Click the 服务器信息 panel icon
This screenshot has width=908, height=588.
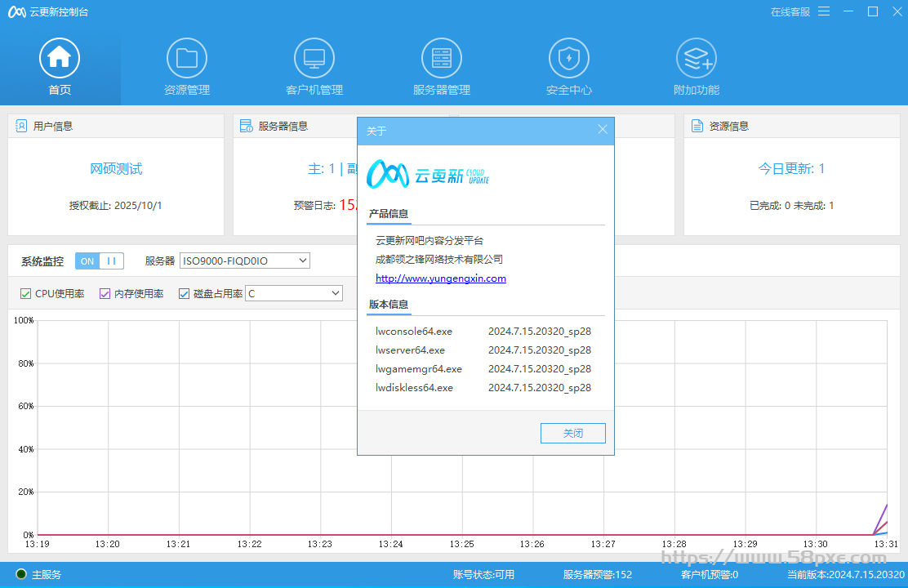click(246, 126)
